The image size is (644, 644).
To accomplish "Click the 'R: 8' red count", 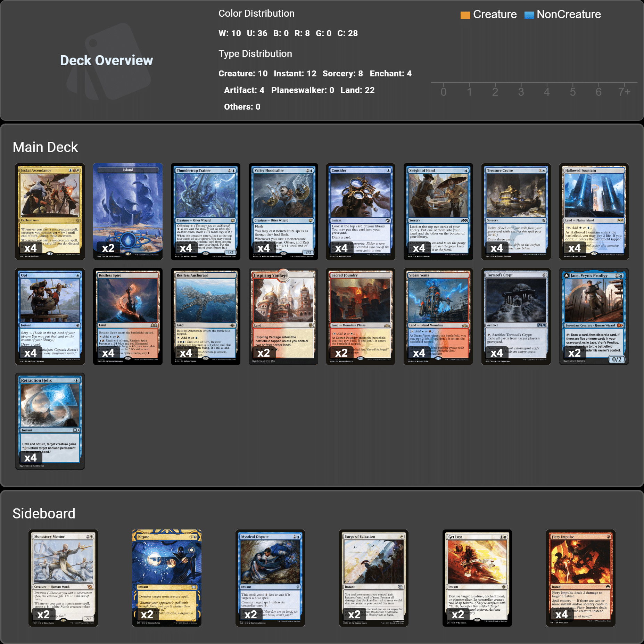I will 302,33.
